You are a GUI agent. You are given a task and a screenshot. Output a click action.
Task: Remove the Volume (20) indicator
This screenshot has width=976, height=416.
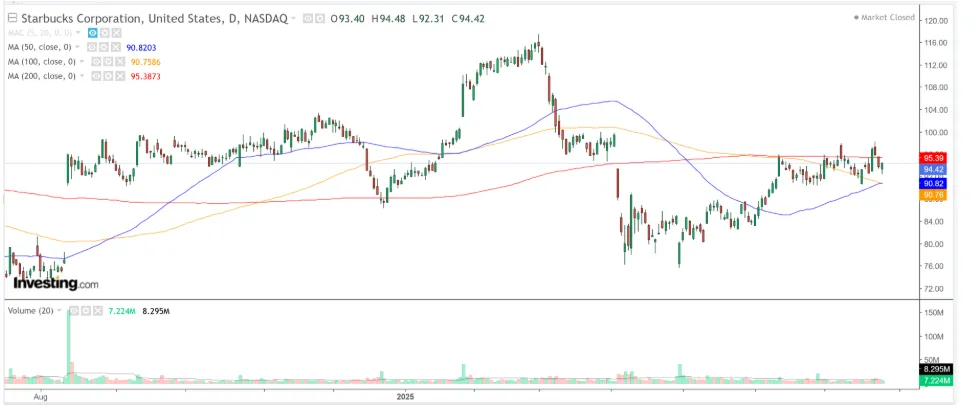(98, 311)
